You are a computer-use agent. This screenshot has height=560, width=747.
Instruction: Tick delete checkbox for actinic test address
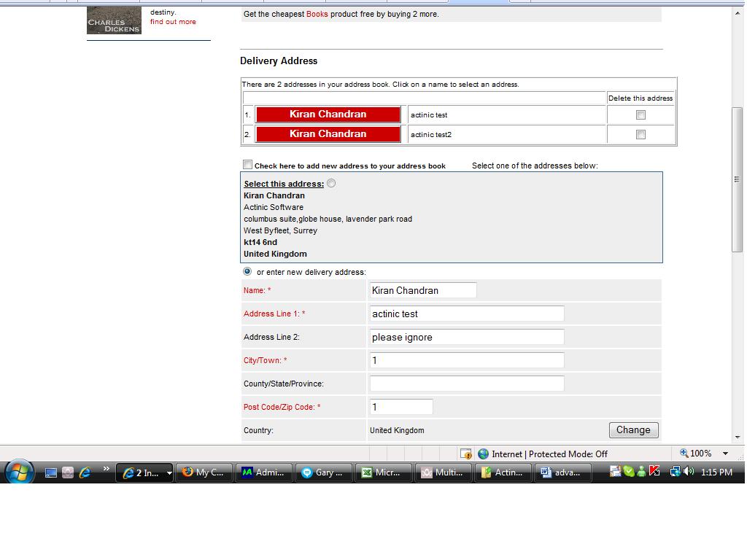pos(640,115)
